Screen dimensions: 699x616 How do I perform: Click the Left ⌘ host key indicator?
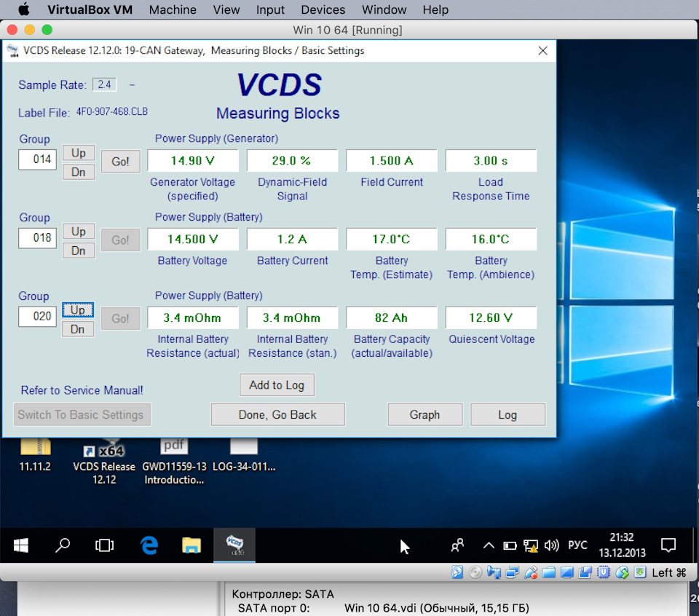click(668, 572)
